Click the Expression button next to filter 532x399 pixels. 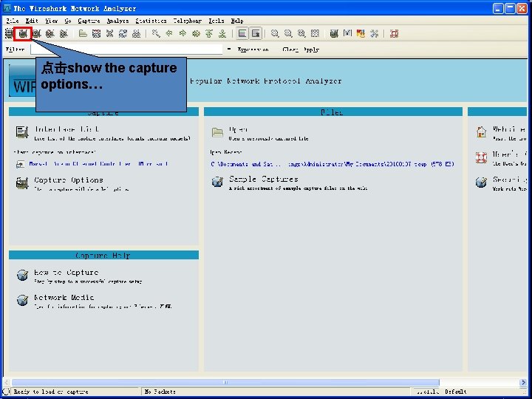tap(253, 50)
